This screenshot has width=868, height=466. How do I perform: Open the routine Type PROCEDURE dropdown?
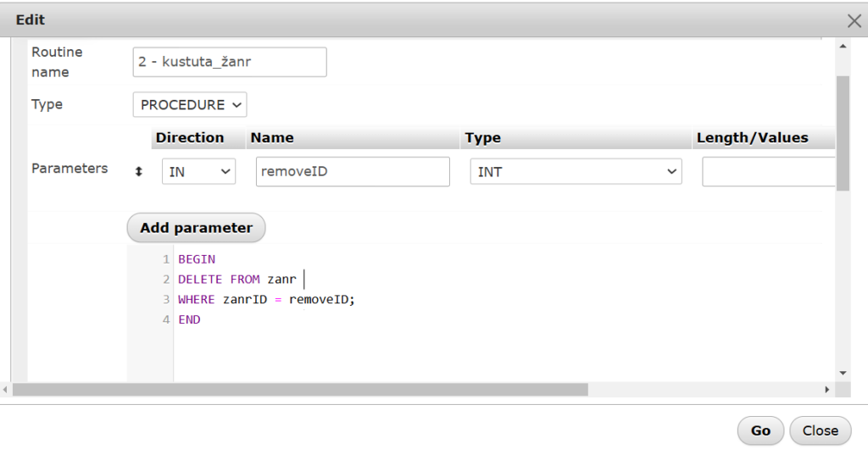[x=190, y=105]
